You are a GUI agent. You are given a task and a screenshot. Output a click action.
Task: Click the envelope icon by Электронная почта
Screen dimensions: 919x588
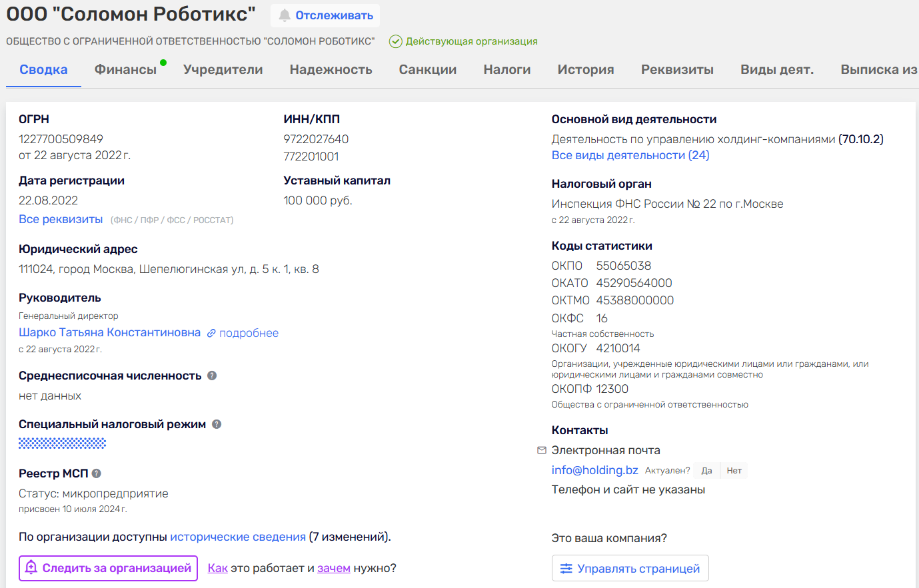coord(542,450)
